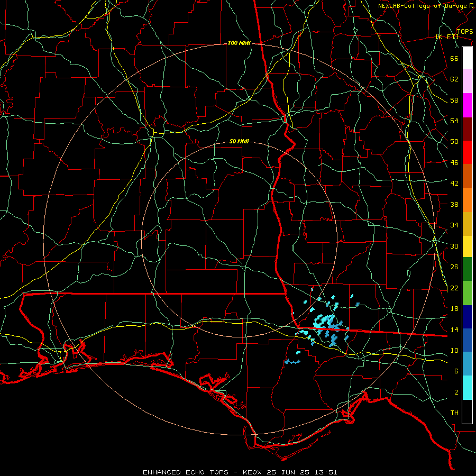Select the "TH" threshold legend label
The width and height of the screenshot is (476, 476).
[454, 413]
